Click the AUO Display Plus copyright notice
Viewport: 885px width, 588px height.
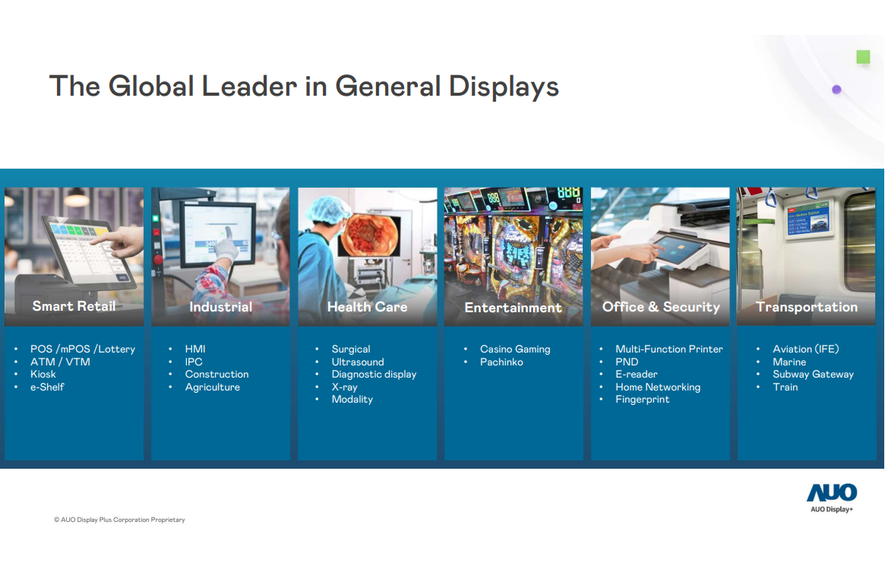tap(120, 520)
